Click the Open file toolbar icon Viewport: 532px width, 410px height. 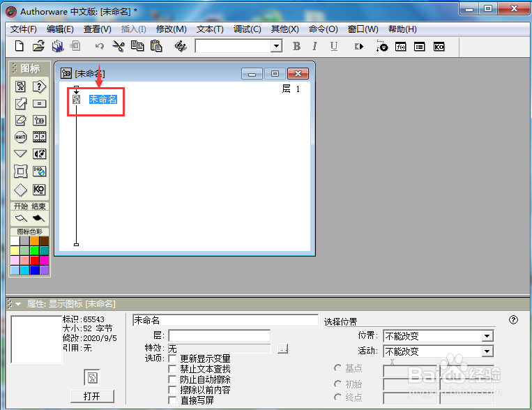tap(38, 46)
